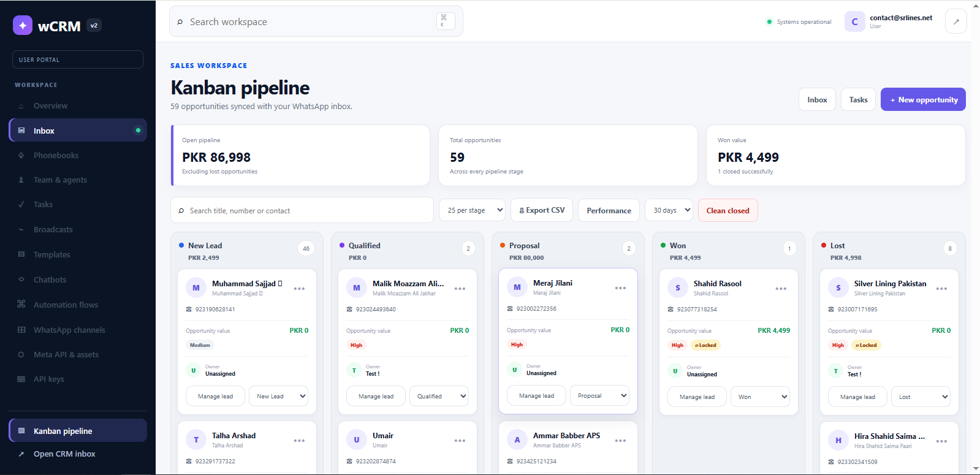Select Kanban pipeline in the sidebar
Image resolution: width=980 pixels, height=475 pixels.
78,431
